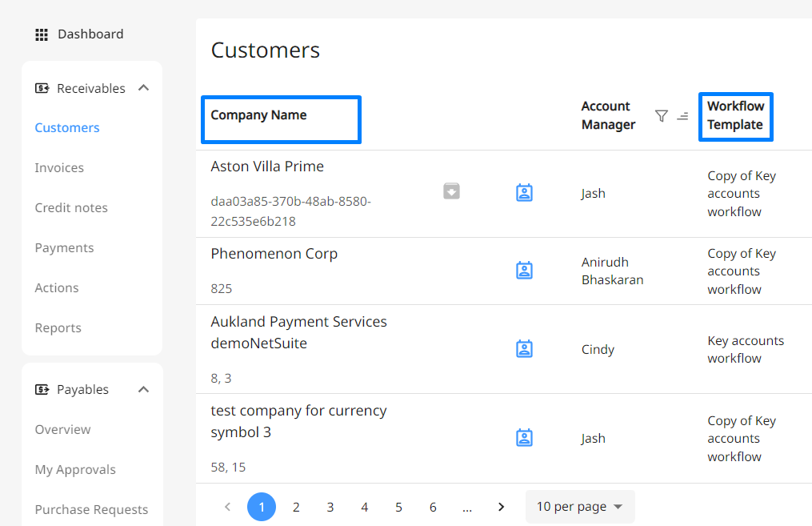
Task: Click the Account Manager sort icon
Action: tap(682, 116)
